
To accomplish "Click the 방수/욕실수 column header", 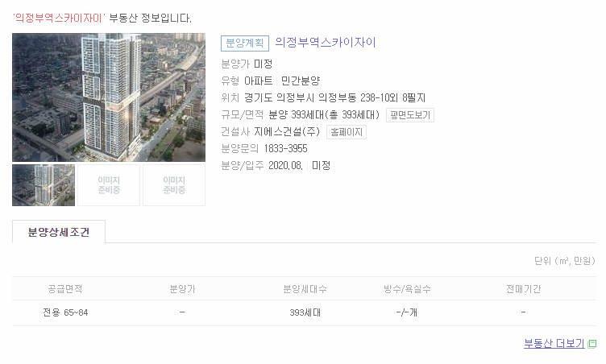I will [x=407, y=289].
